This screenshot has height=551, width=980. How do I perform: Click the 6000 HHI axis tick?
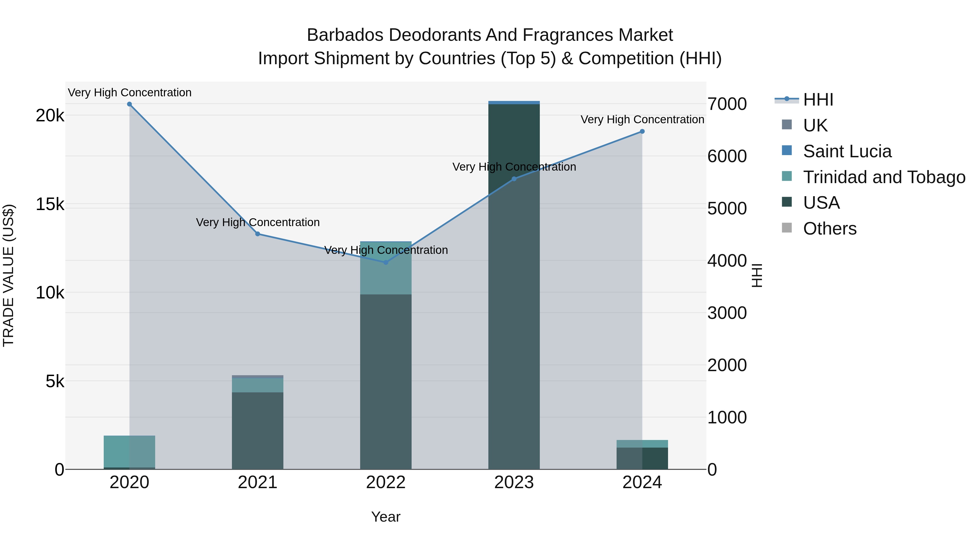click(x=727, y=156)
